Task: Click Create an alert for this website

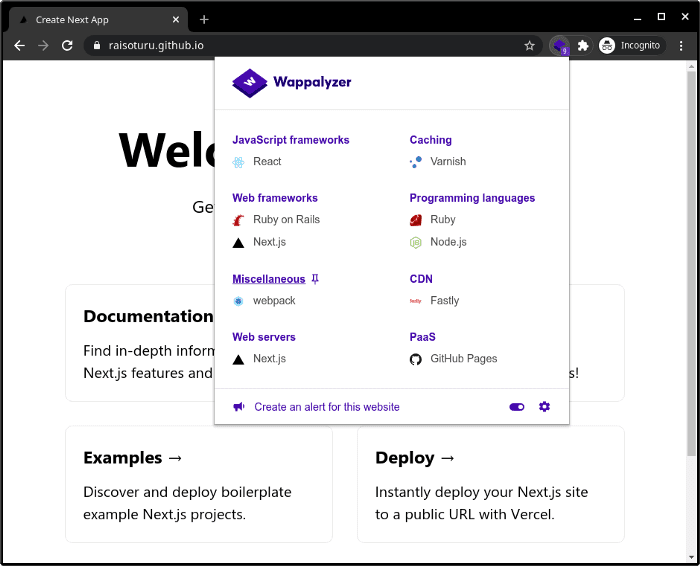Action: click(327, 407)
